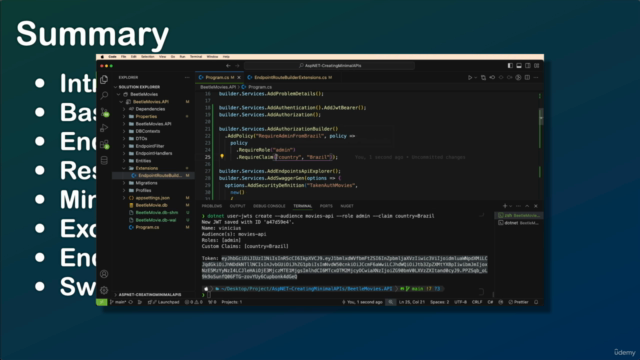Open the Selection menu in menu bar
This screenshot has height=360, width=640.
pos(147,57)
